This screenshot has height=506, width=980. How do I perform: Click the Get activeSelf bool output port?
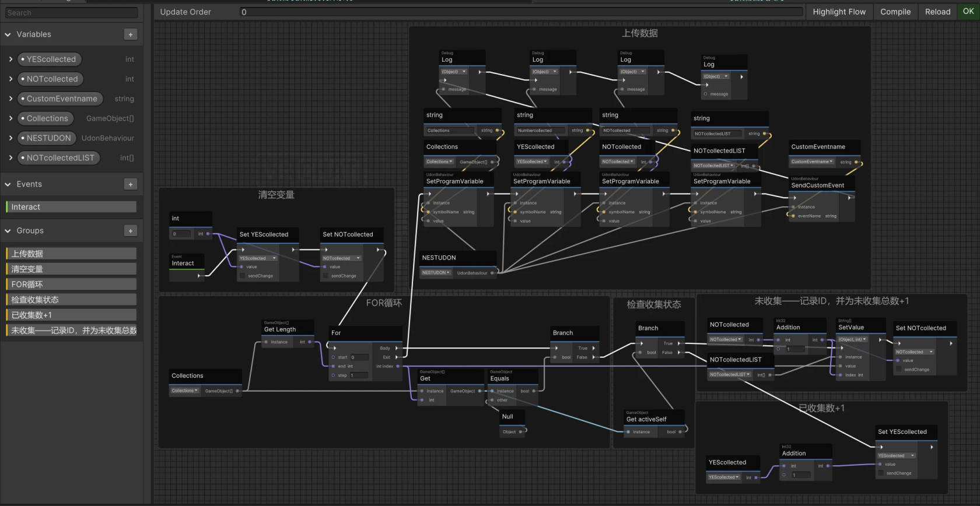click(680, 432)
